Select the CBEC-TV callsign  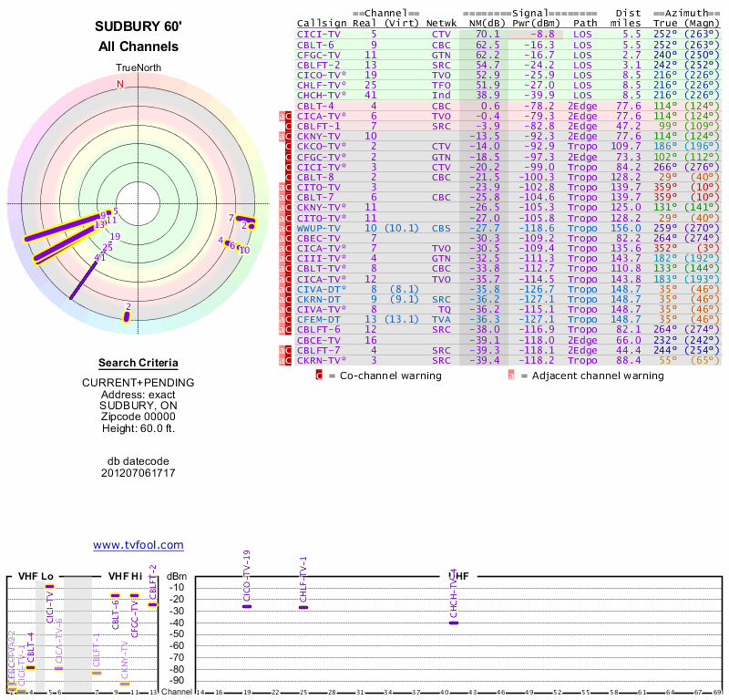[318, 238]
